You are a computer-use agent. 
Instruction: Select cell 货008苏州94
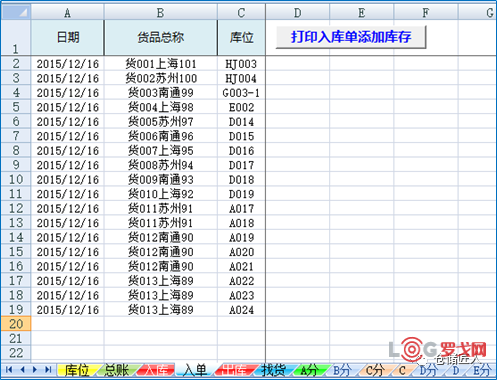tap(161, 165)
